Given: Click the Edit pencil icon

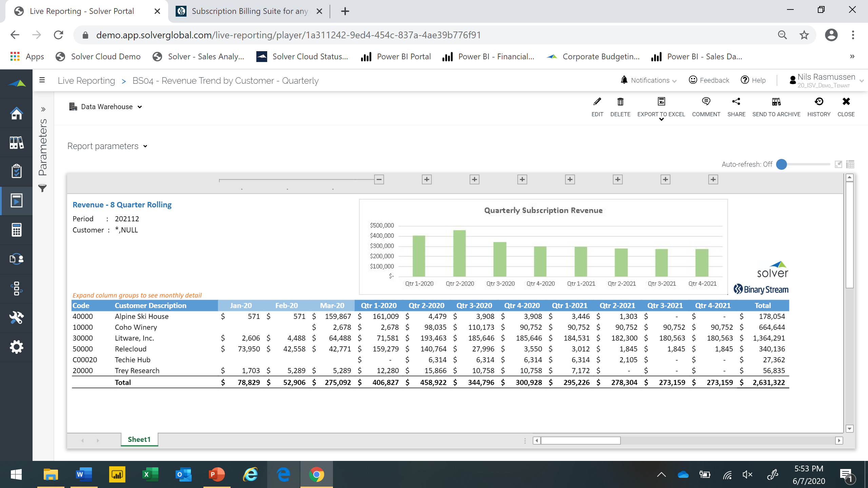Looking at the screenshot, I should pos(597,102).
